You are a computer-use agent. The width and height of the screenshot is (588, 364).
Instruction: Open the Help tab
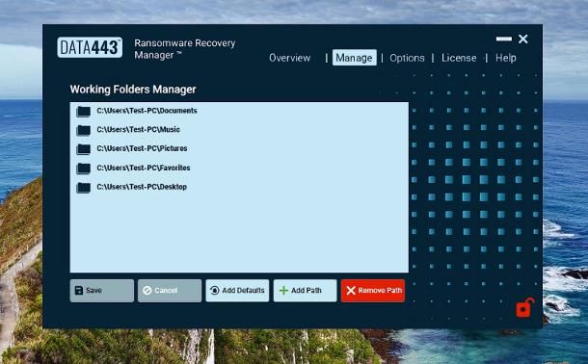point(505,58)
